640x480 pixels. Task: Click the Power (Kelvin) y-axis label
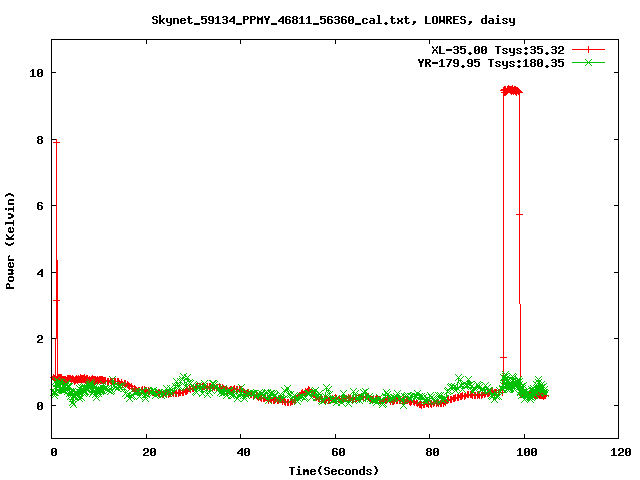10,241
